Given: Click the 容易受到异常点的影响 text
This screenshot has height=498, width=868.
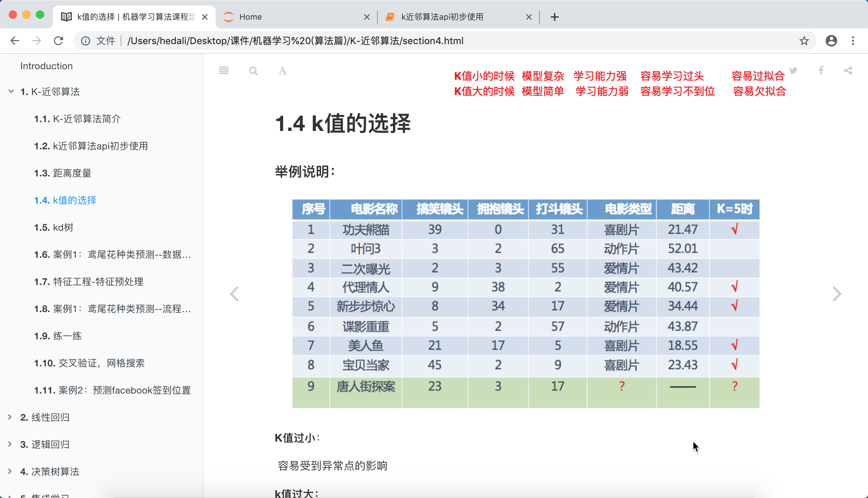Looking at the screenshot, I should coord(332,465).
